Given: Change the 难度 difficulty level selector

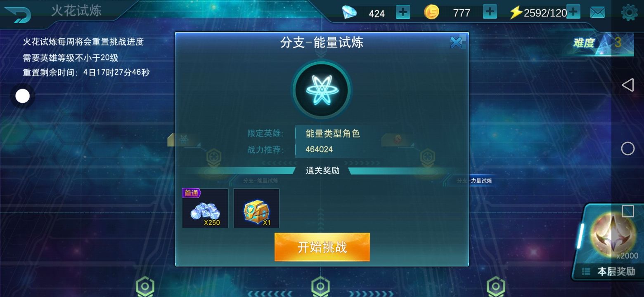Looking at the screenshot, I should pos(602,42).
